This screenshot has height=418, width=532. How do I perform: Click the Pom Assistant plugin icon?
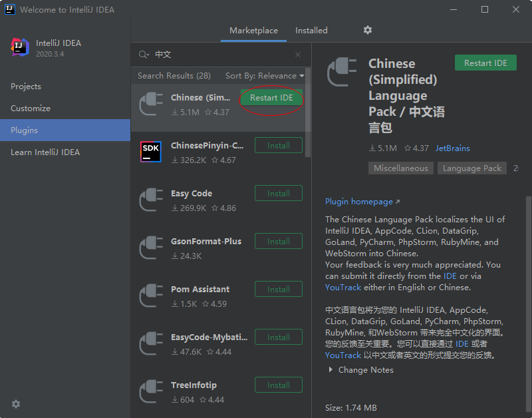[151, 296]
